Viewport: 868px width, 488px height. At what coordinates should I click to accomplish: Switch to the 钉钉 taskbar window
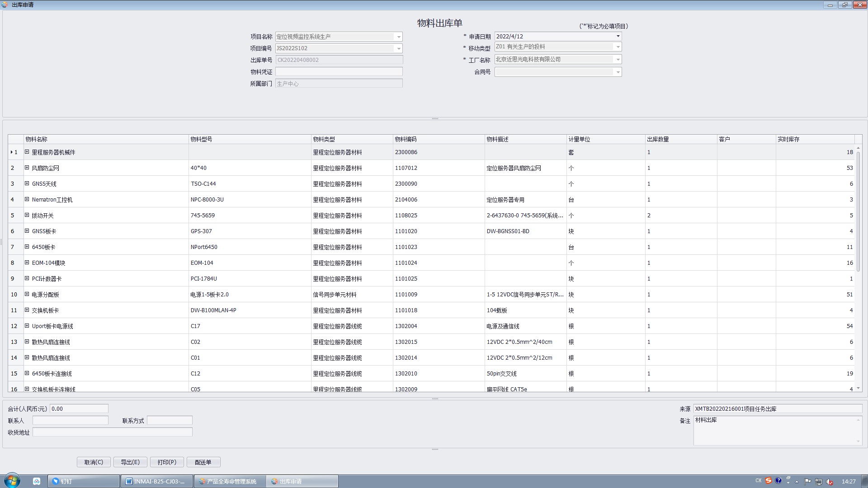point(84,481)
